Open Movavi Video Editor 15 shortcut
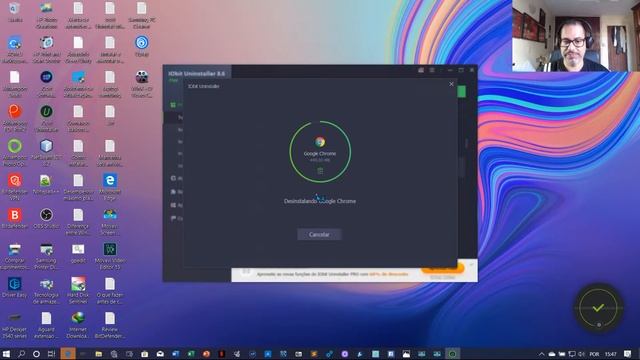 pyautogui.click(x=110, y=256)
